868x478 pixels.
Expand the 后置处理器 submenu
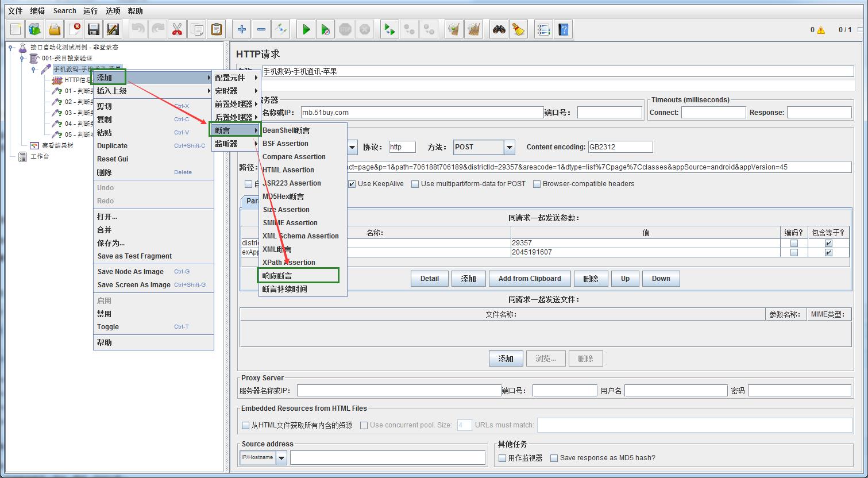(236, 117)
